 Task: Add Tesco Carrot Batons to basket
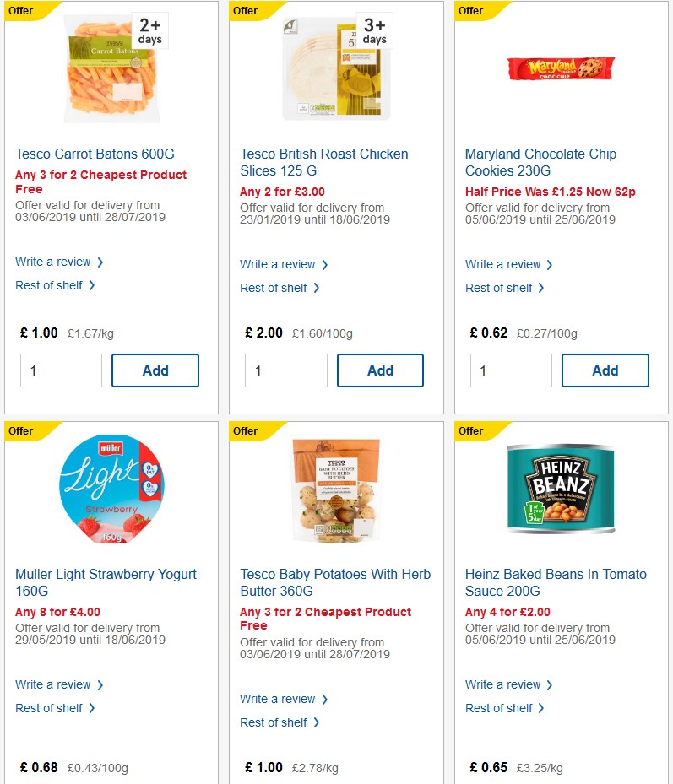pyautogui.click(x=155, y=370)
